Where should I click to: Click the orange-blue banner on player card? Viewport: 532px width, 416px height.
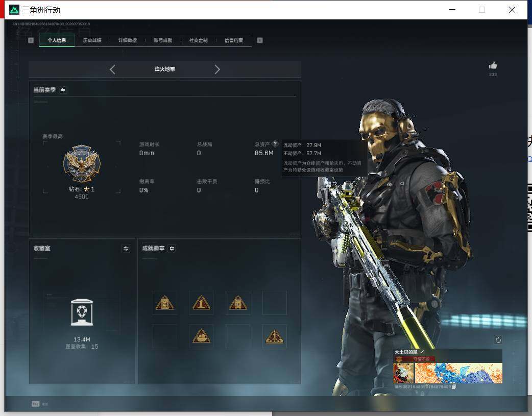(x=458, y=373)
